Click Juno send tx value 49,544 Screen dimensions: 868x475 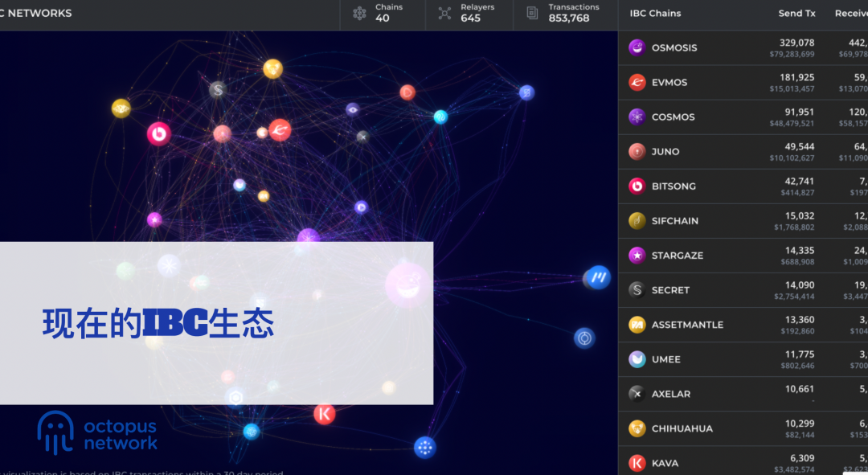[800, 147]
